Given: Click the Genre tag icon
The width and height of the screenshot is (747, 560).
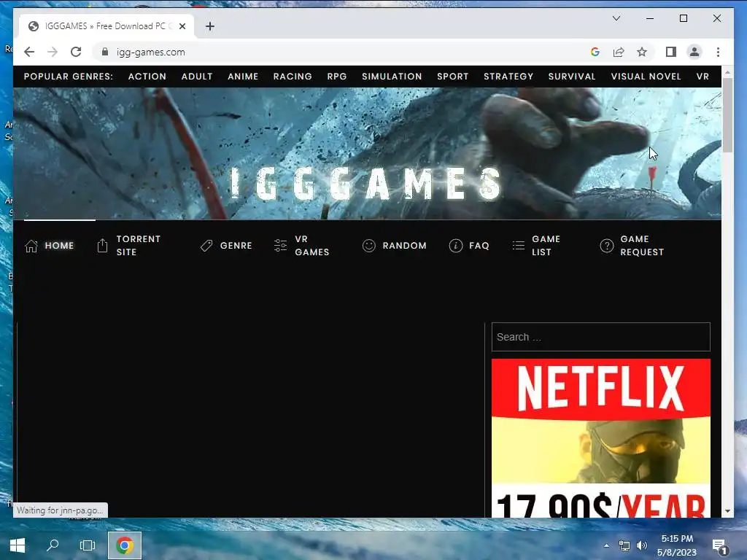Looking at the screenshot, I should [206, 246].
